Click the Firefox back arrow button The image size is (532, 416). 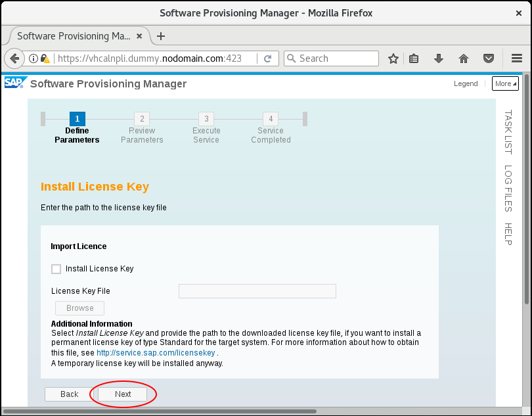click(x=14, y=58)
